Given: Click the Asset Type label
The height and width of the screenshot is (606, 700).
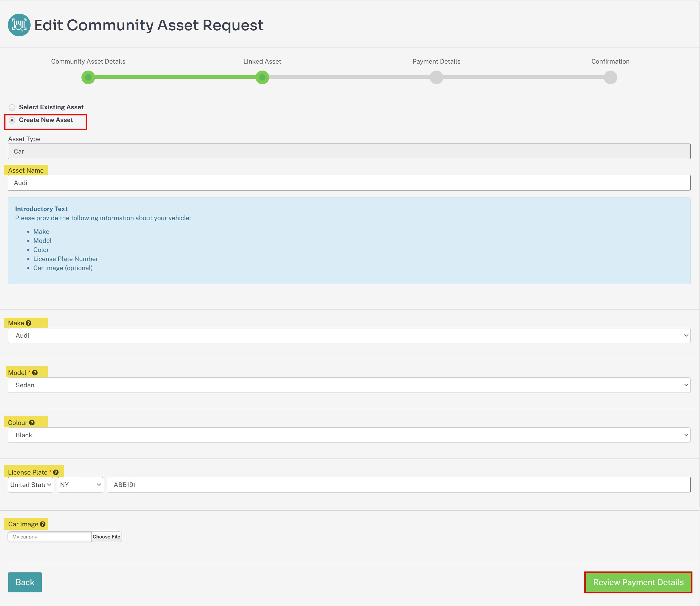Looking at the screenshot, I should [24, 139].
